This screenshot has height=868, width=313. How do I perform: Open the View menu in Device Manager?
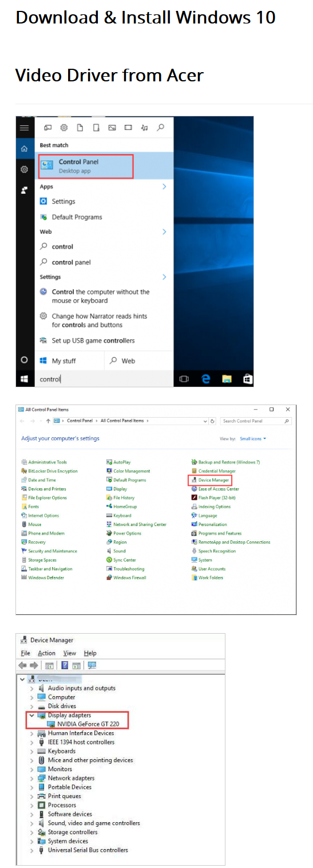[70, 653]
